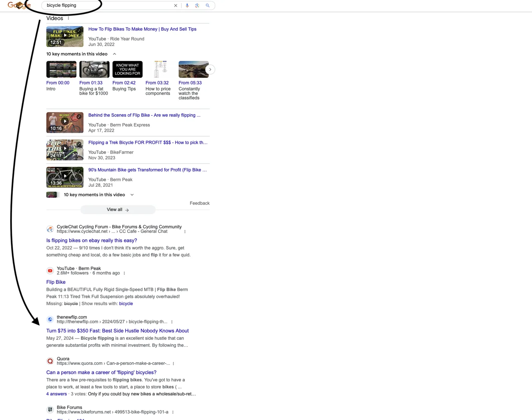
Task: Click the magnifying glass search icon
Action: click(x=207, y=6)
